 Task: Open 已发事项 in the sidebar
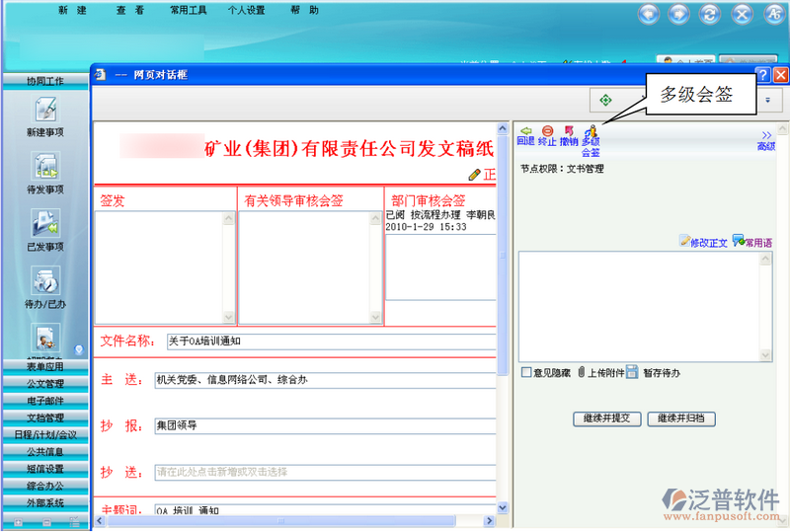[x=45, y=230]
